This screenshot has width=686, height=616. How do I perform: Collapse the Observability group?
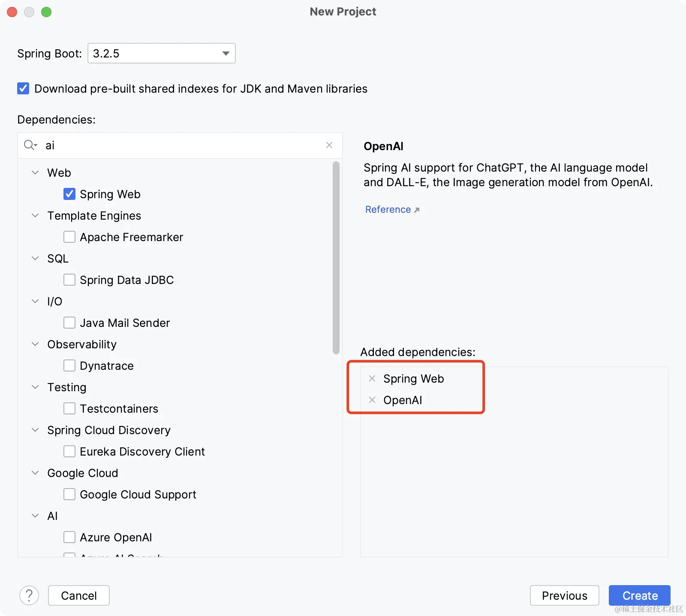(35, 344)
